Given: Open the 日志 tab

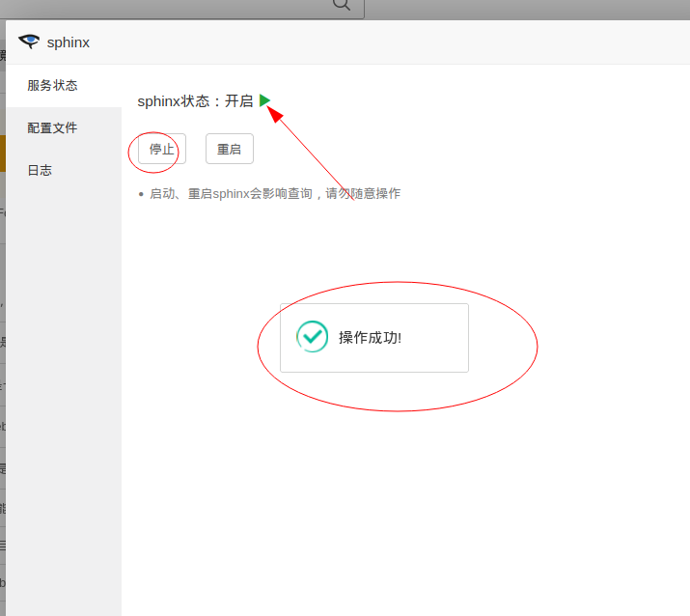Looking at the screenshot, I should pos(65,170).
